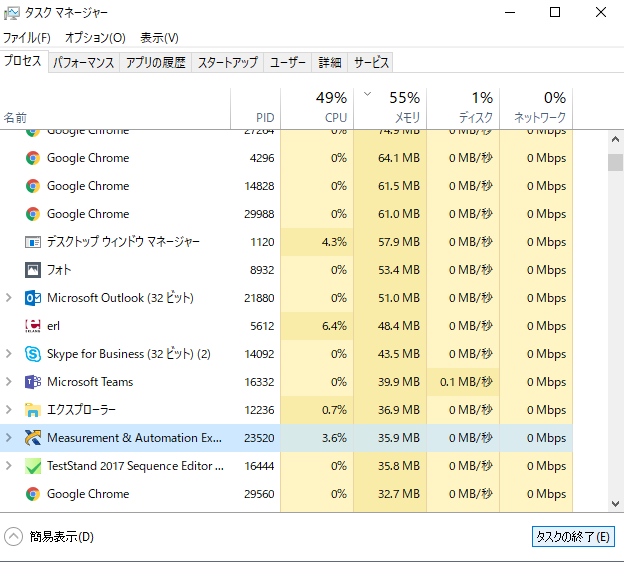Click the 32.7 MB memory cell
628x562 pixels.
[390, 494]
